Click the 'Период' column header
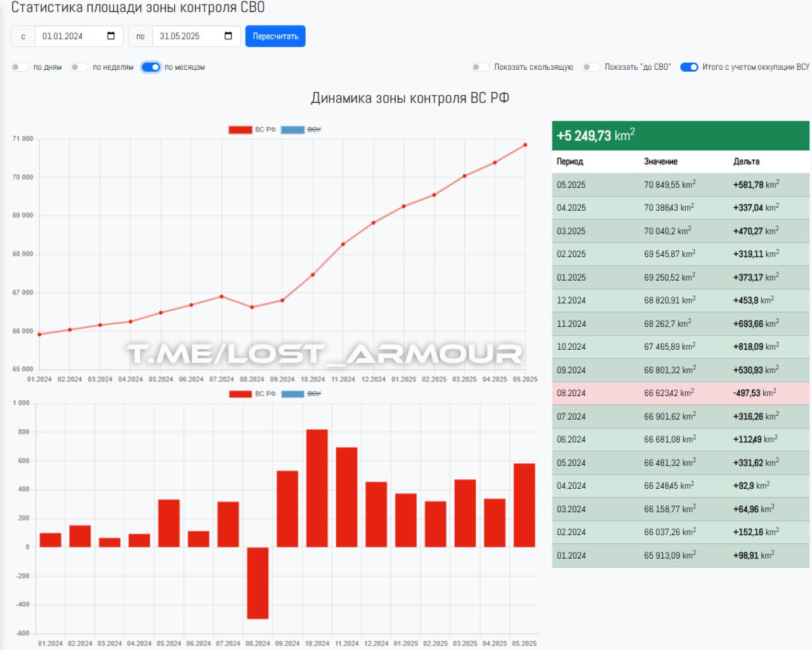 [570, 161]
